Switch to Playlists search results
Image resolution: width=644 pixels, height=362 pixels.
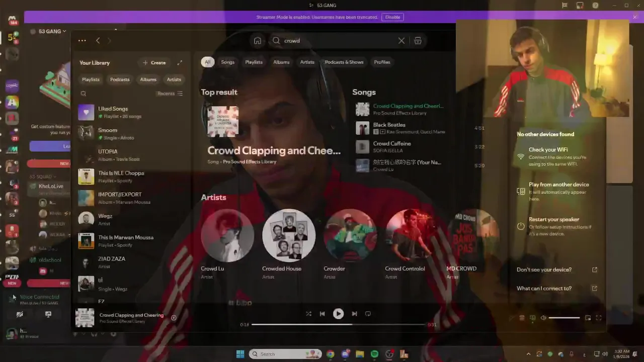pos(254,62)
